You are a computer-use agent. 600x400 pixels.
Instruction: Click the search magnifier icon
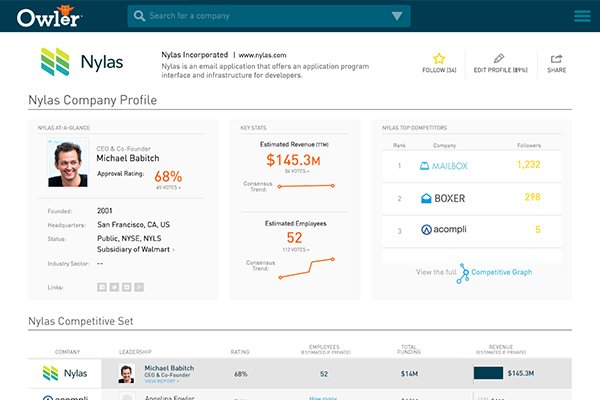(x=139, y=16)
